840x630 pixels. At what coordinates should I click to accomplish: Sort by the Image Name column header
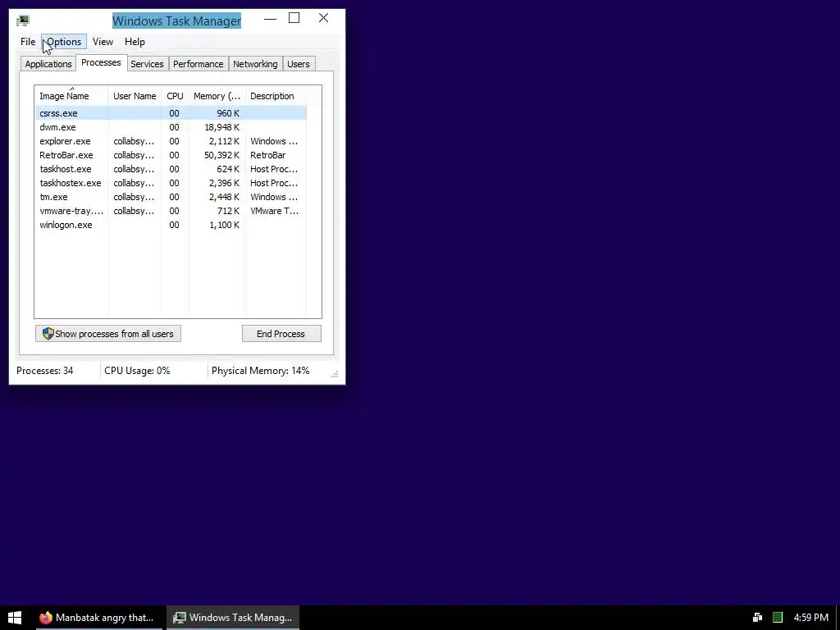tap(71, 96)
